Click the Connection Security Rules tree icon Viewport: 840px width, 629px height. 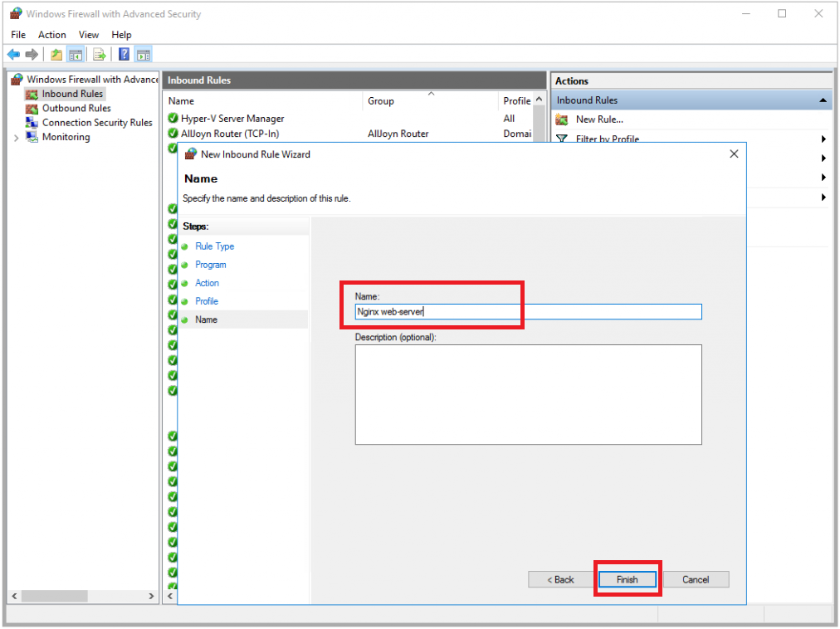tap(32, 123)
